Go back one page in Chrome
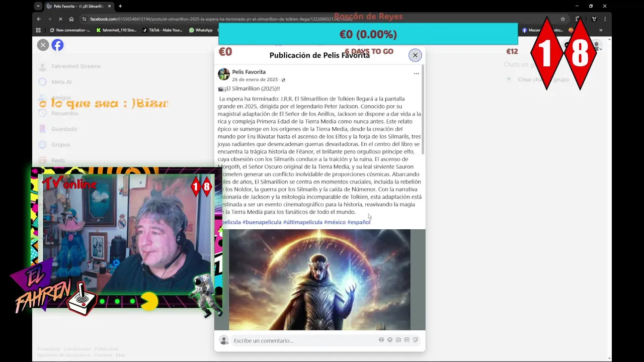 point(39,19)
